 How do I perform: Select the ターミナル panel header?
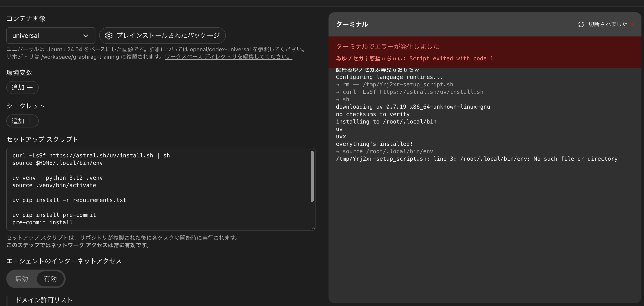click(352, 24)
